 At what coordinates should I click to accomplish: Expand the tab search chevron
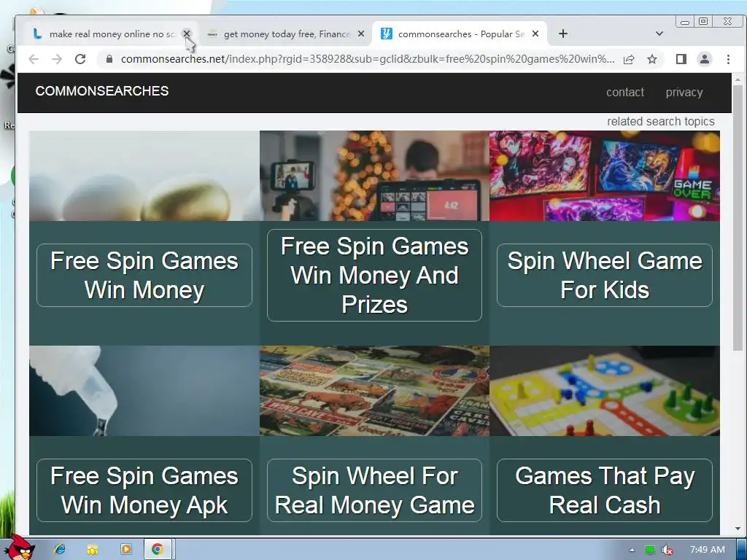point(659,34)
